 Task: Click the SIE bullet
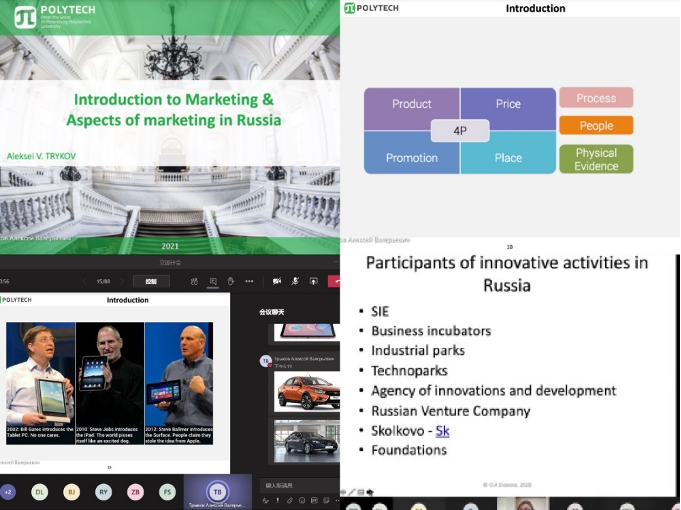click(x=380, y=311)
